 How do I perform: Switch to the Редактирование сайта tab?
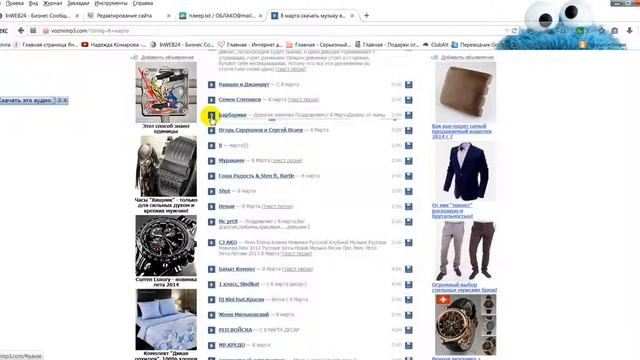129,16
